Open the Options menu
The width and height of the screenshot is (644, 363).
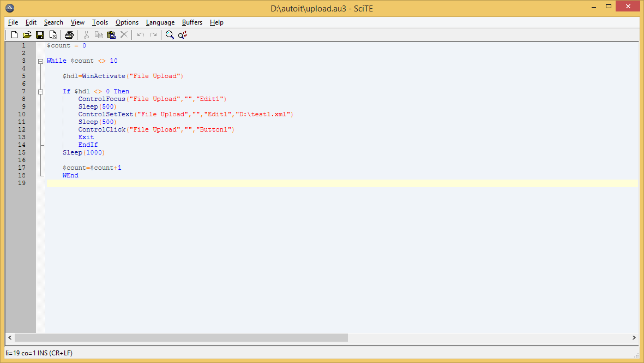click(x=127, y=22)
